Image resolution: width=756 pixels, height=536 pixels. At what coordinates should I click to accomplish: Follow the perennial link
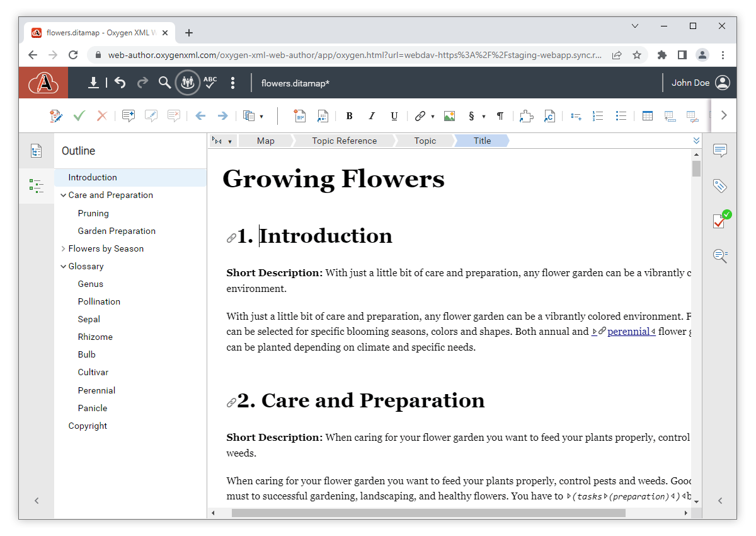628,332
